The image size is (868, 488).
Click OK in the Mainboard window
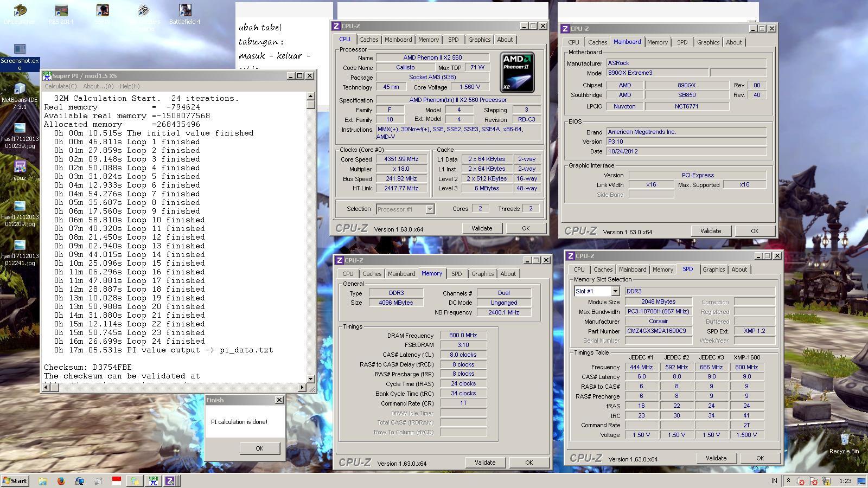[x=755, y=231]
